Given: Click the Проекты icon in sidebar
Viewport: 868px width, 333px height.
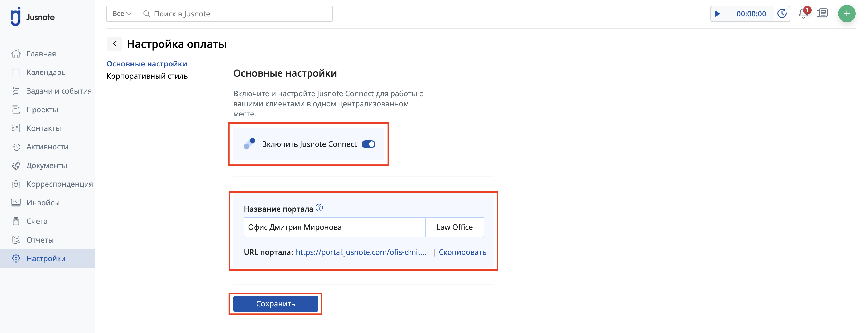Looking at the screenshot, I should pyautogui.click(x=16, y=109).
